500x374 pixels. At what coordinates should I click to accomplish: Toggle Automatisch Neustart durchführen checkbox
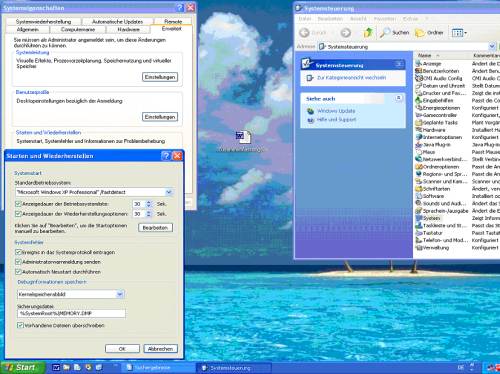tap(18, 272)
